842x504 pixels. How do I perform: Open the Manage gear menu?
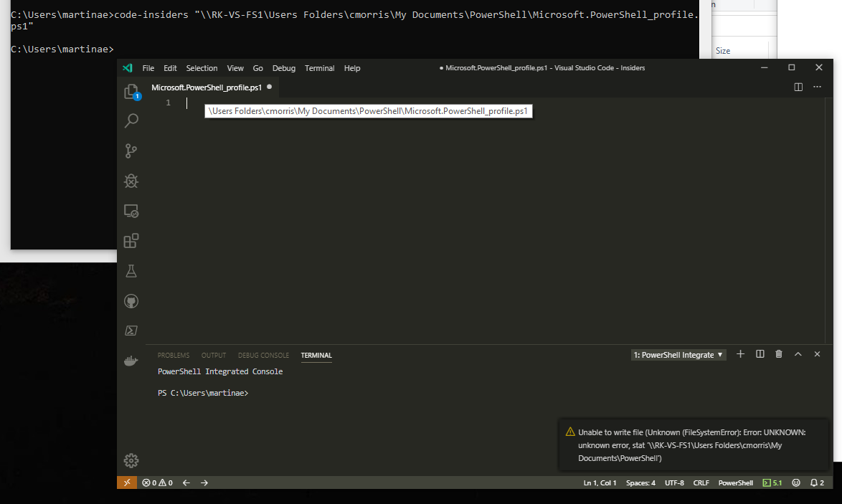click(x=131, y=460)
